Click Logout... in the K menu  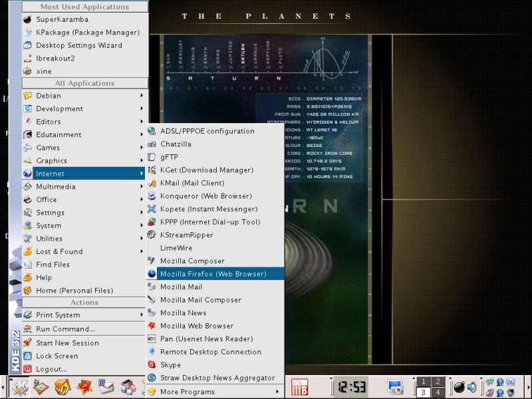(x=51, y=369)
